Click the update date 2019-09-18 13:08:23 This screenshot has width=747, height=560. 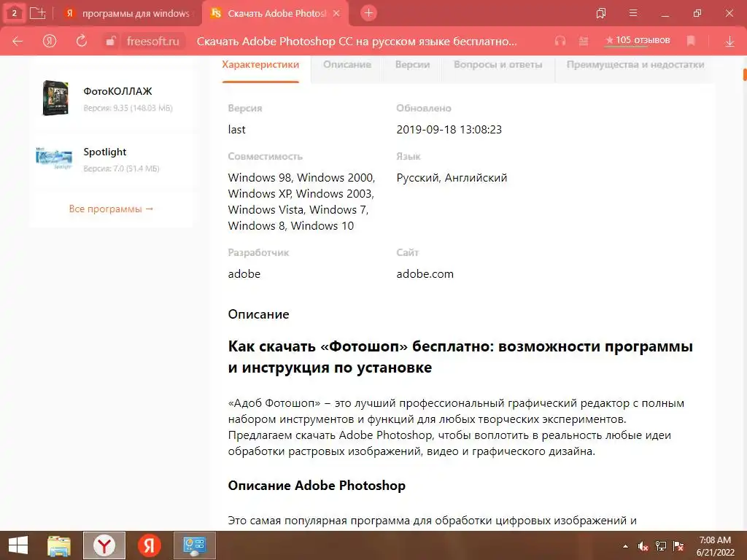pos(449,130)
